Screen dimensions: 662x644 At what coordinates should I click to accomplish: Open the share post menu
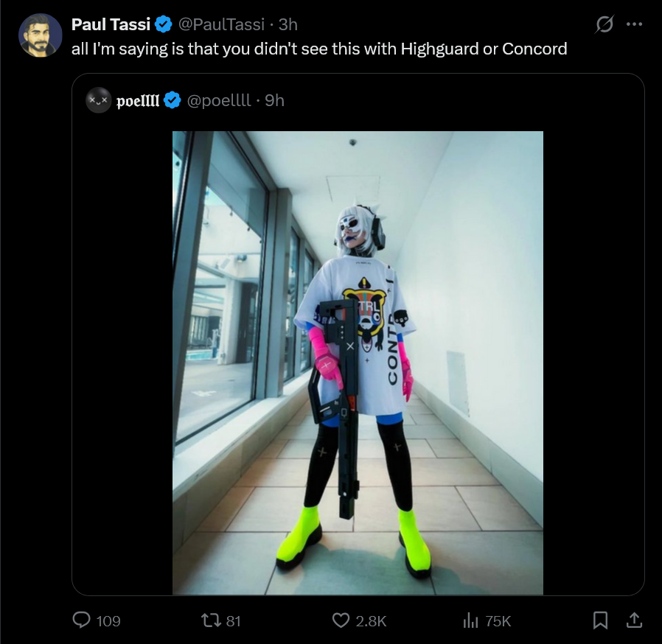coord(634,620)
